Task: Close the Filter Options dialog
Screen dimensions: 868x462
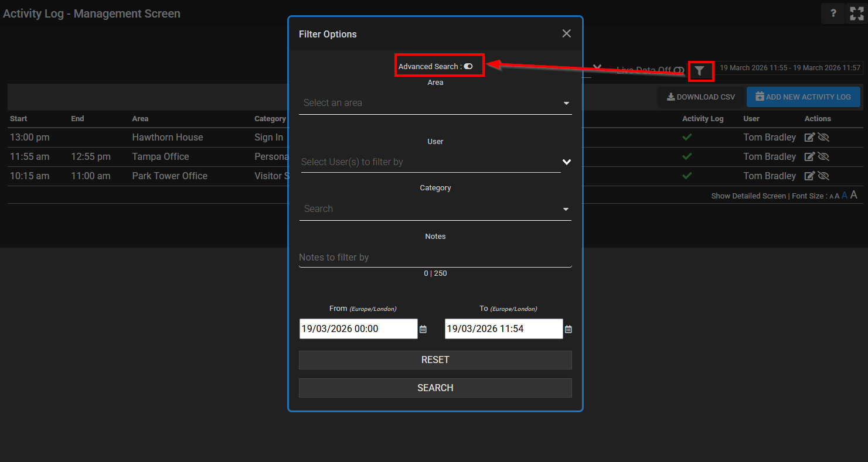Action: 566,34
